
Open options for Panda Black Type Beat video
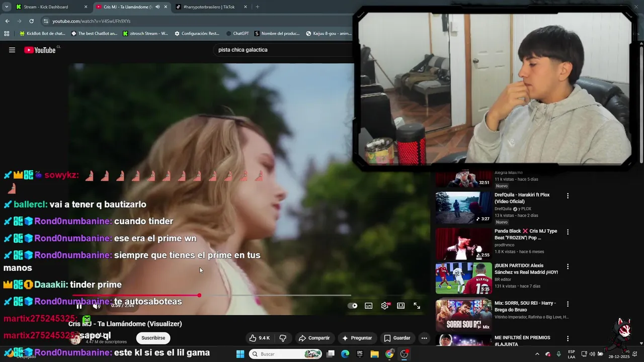[x=568, y=232]
